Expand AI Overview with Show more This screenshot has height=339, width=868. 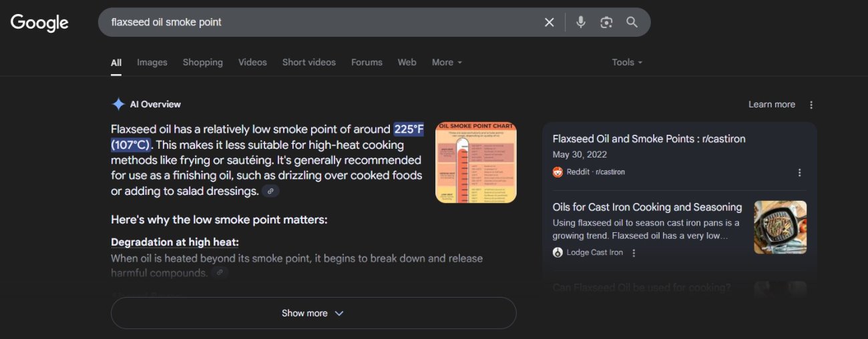pyautogui.click(x=313, y=313)
